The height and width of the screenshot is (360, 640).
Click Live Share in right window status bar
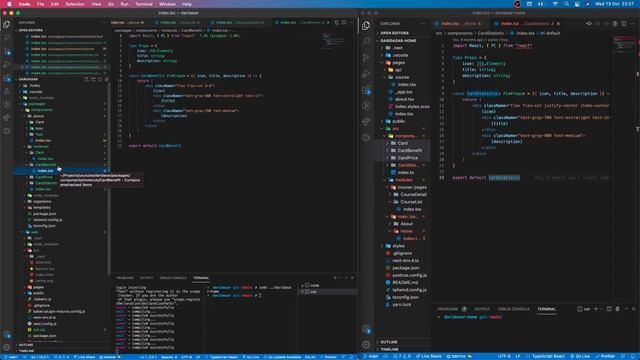tap(429, 356)
